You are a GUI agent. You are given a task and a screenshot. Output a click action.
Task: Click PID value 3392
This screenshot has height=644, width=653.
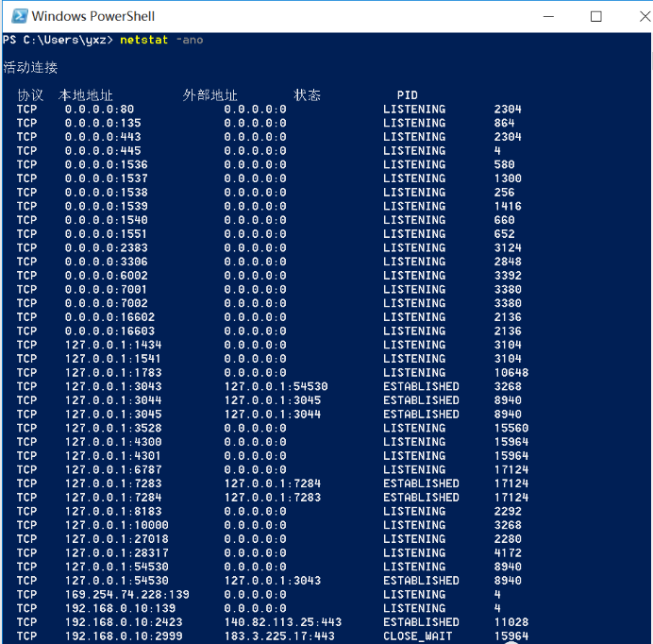pos(508,276)
